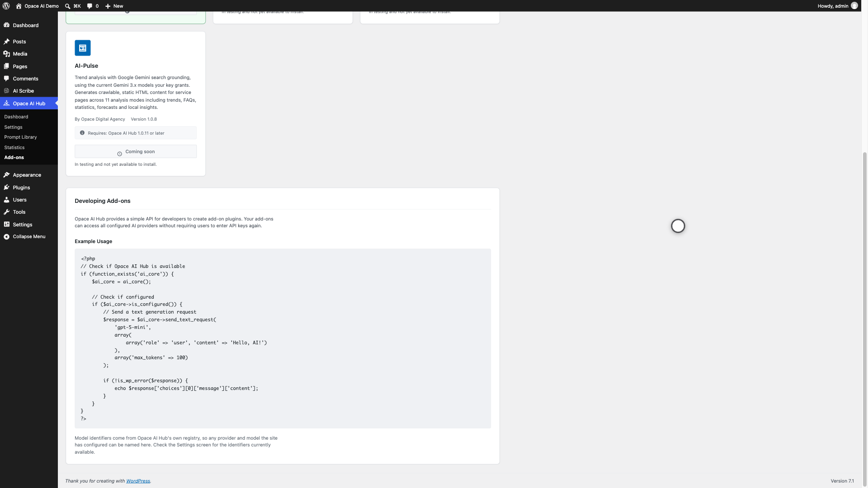Image resolution: width=868 pixels, height=488 pixels.
Task: Open the Statistics submenu
Action: tap(14, 147)
